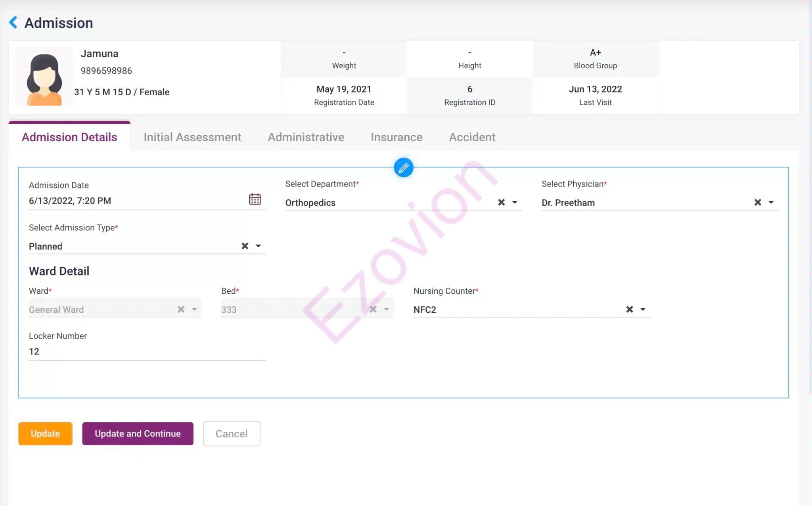Clear the Dr. Preetham physician selection
812x506 pixels.
click(757, 202)
